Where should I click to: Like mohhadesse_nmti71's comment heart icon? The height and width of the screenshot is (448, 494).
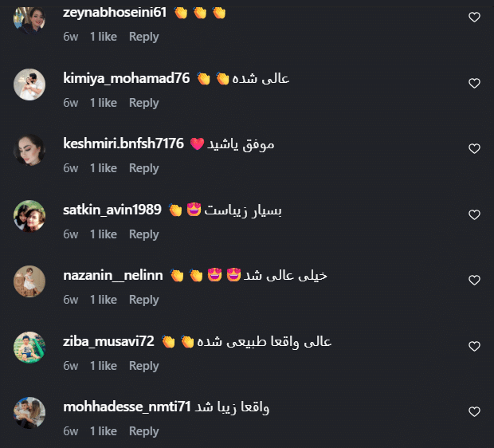[x=474, y=411]
